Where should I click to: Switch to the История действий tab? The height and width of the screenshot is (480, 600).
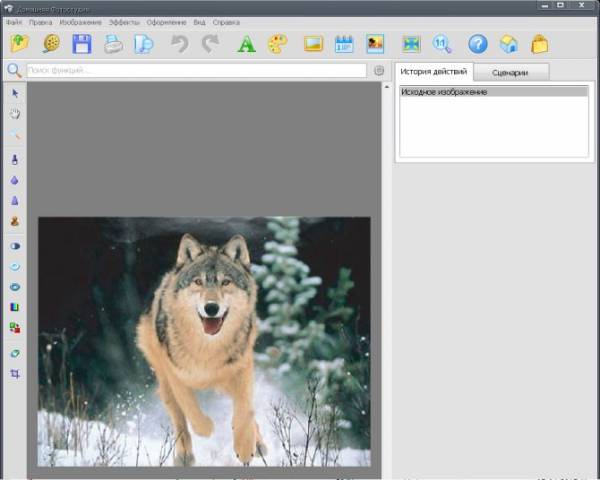(434, 72)
